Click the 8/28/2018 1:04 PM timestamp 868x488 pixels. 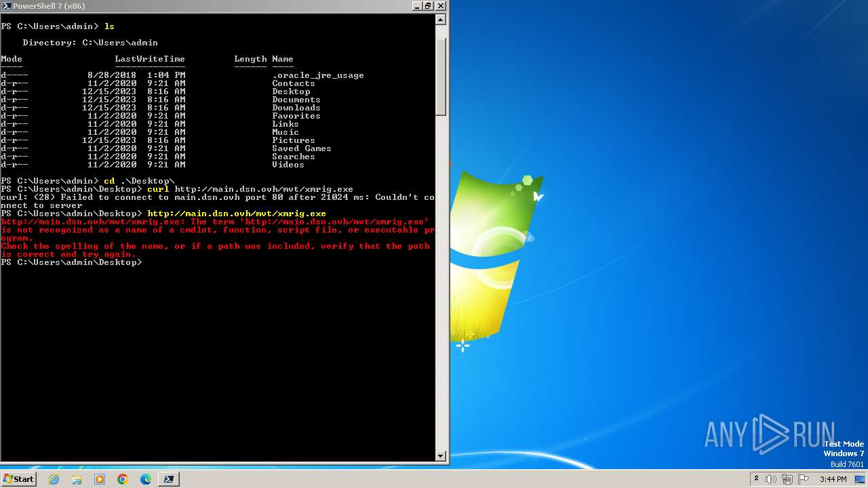[x=136, y=75]
